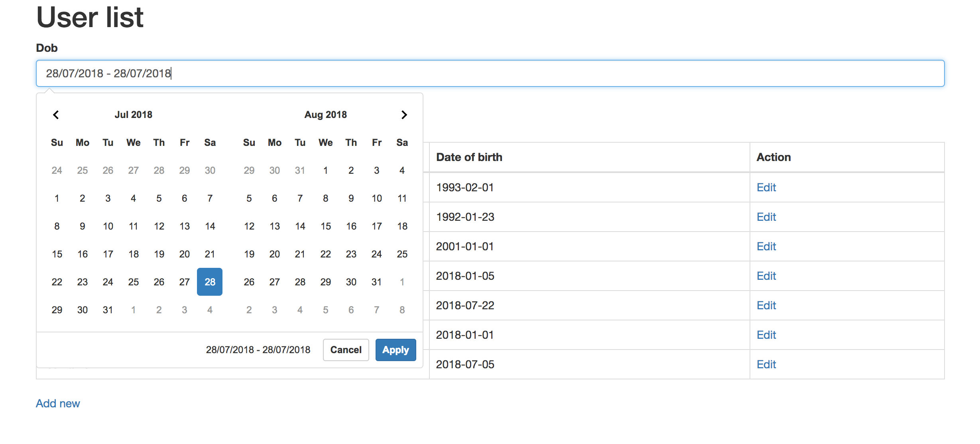
Task: Click Cancel to dismiss the date picker
Action: (x=346, y=349)
